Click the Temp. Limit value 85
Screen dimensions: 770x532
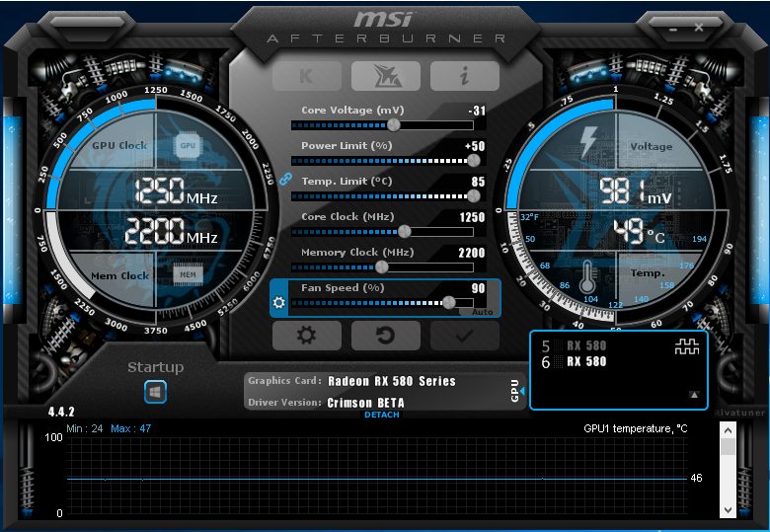pos(479,182)
